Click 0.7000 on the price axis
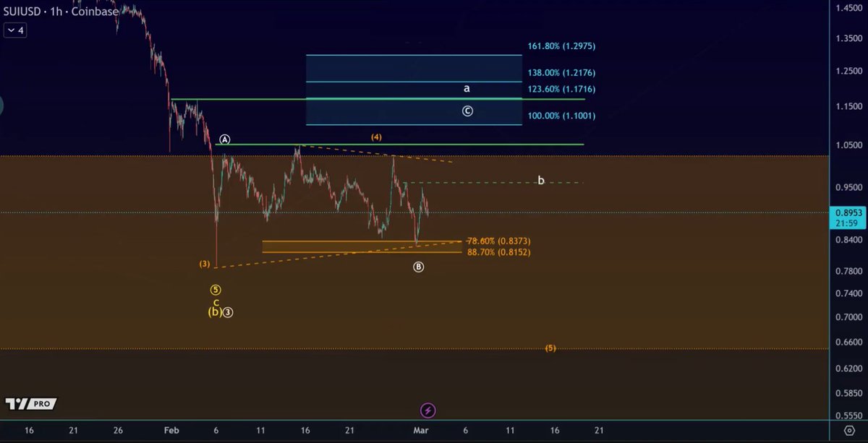The image size is (868, 443). [849, 317]
